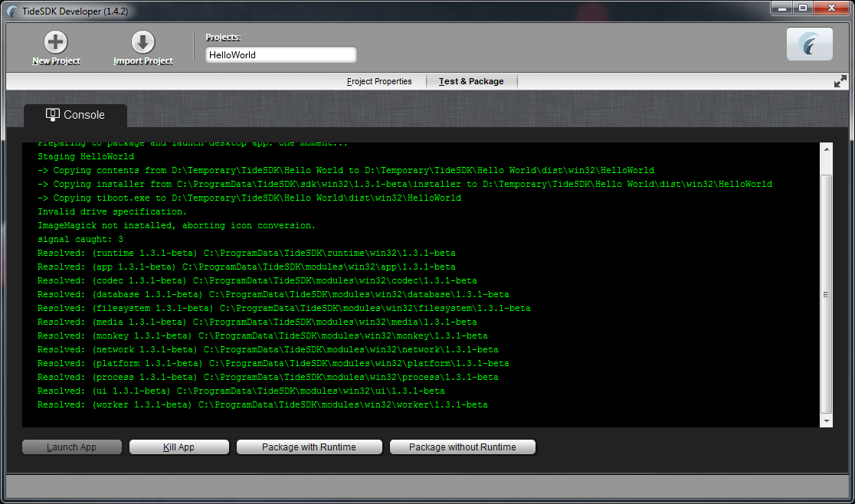Click the 'Resolved: (database 1.3.1-beta)' line
The width and height of the screenshot is (855, 504).
[x=274, y=295]
